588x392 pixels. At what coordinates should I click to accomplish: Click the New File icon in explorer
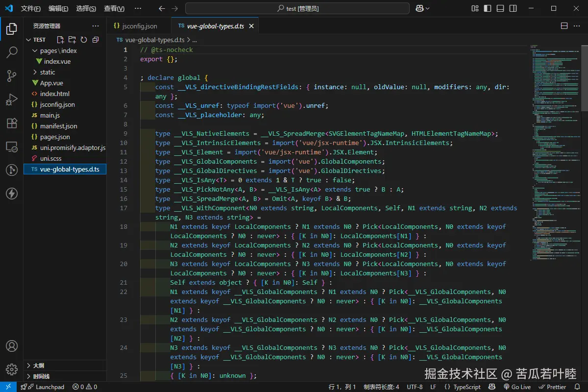pos(60,40)
